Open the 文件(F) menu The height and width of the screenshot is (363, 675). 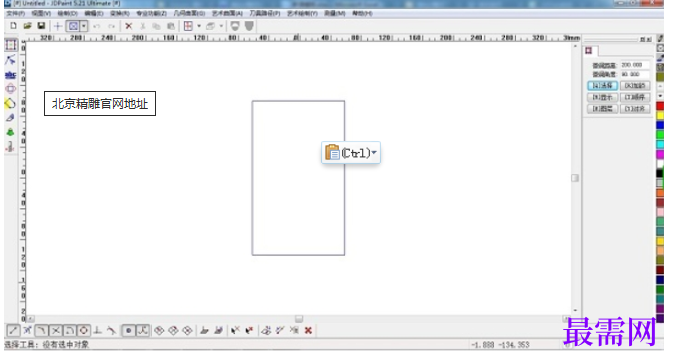point(15,13)
